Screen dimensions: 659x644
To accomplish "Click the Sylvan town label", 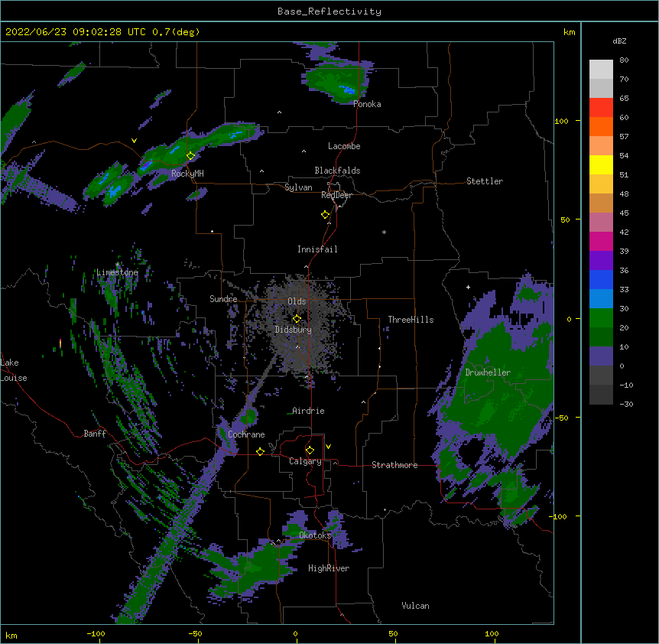I will click(x=298, y=187).
